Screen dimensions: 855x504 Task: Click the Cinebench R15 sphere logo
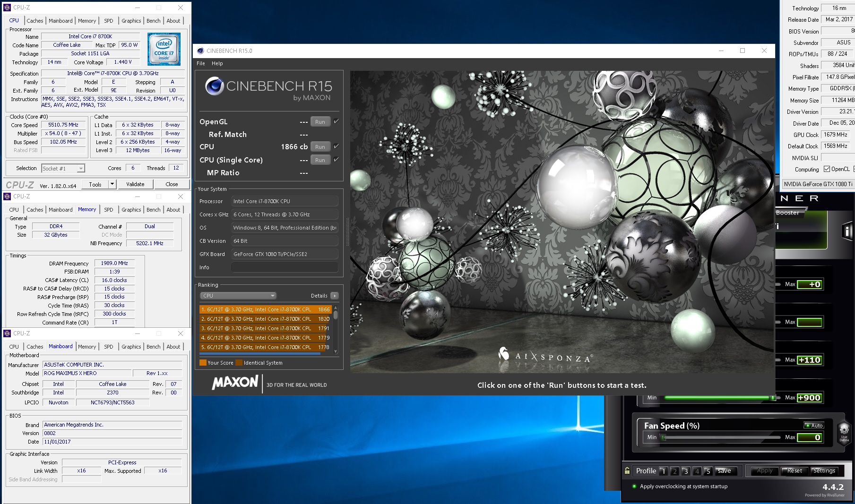(x=214, y=86)
